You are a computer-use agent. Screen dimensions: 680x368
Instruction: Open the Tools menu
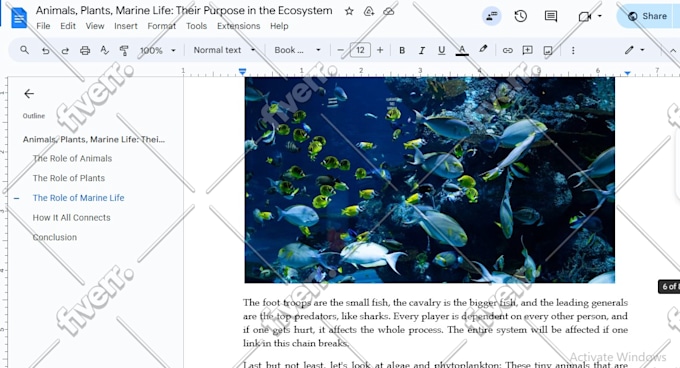196,26
